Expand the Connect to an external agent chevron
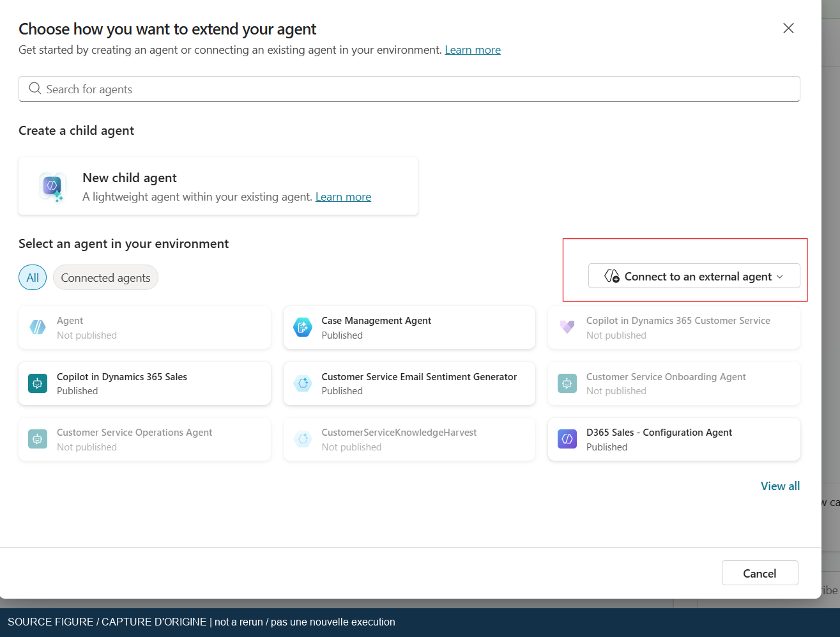This screenshot has width=840, height=637. pyautogui.click(x=779, y=277)
